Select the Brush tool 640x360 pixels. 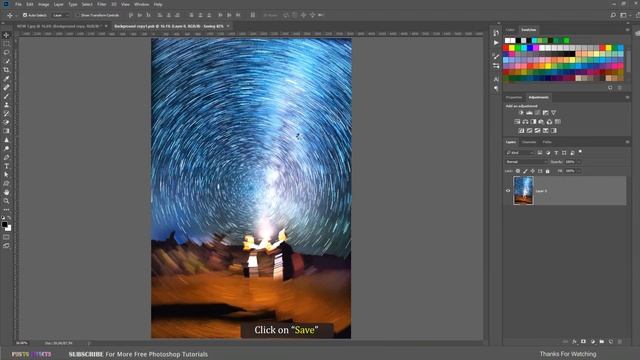click(6, 96)
